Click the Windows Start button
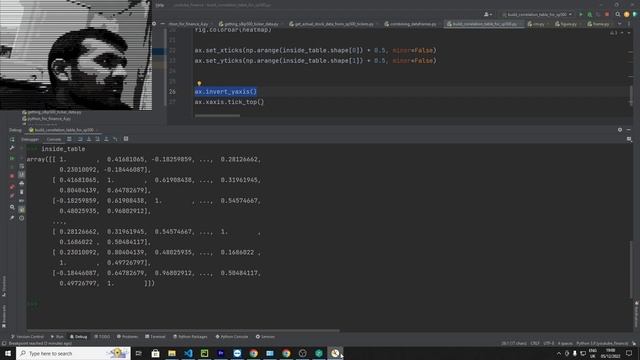The width and height of the screenshot is (640, 360). [8, 353]
